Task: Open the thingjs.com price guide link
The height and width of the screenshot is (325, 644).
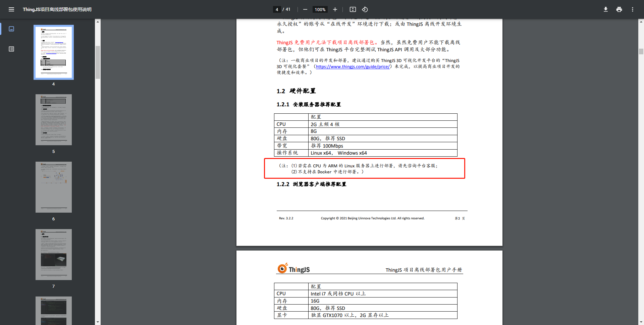Action: tap(353, 66)
